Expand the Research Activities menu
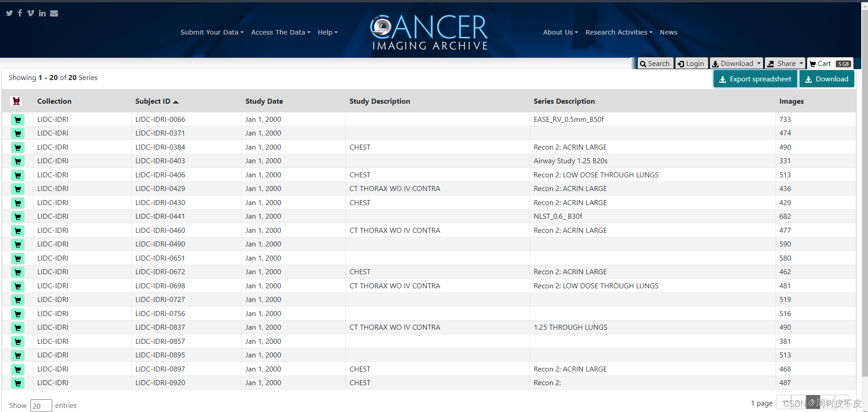The image size is (868, 412). click(619, 32)
